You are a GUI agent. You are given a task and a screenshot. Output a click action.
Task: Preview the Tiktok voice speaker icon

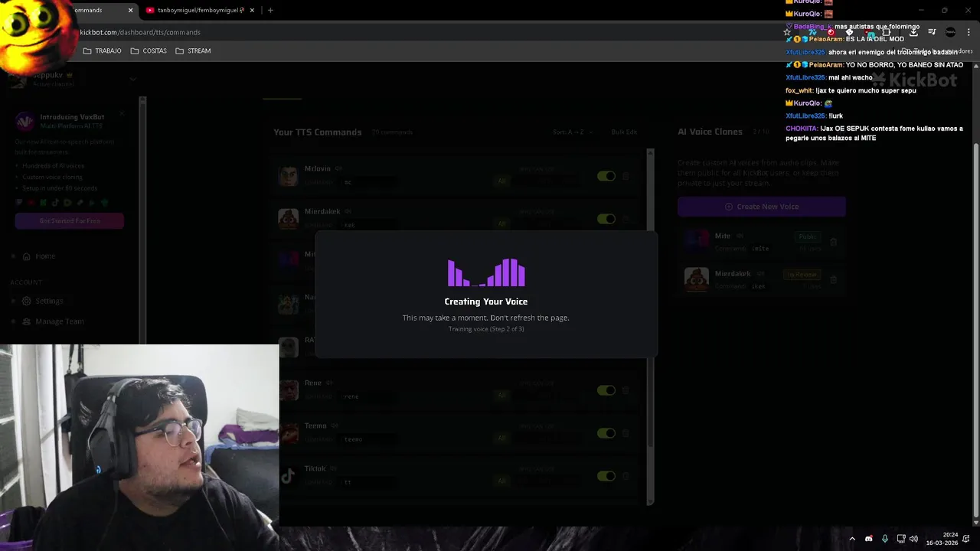tap(334, 468)
